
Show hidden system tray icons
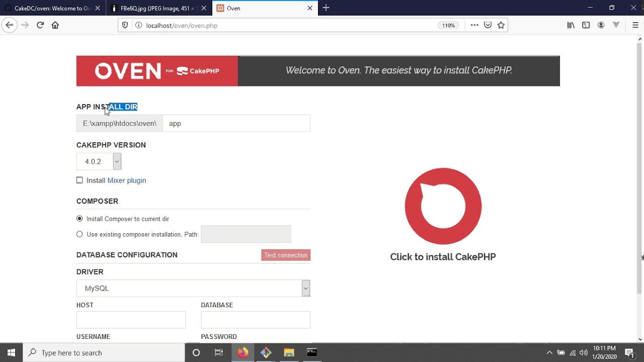pos(549,352)
